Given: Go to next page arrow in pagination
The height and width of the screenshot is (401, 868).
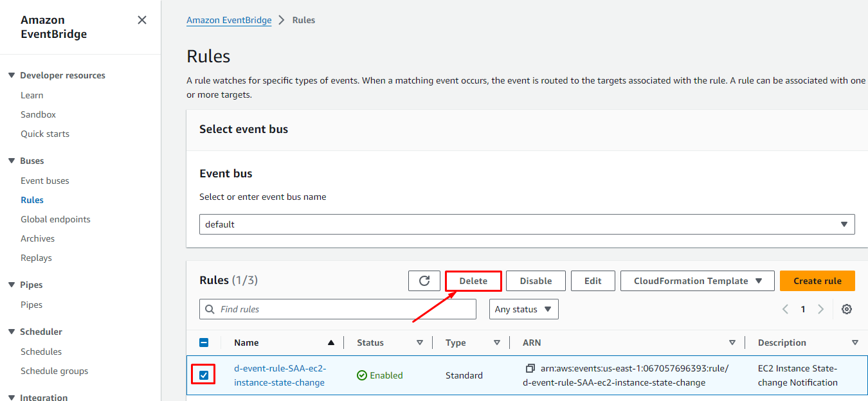Looking at the screenshot, I should (820, 309).
